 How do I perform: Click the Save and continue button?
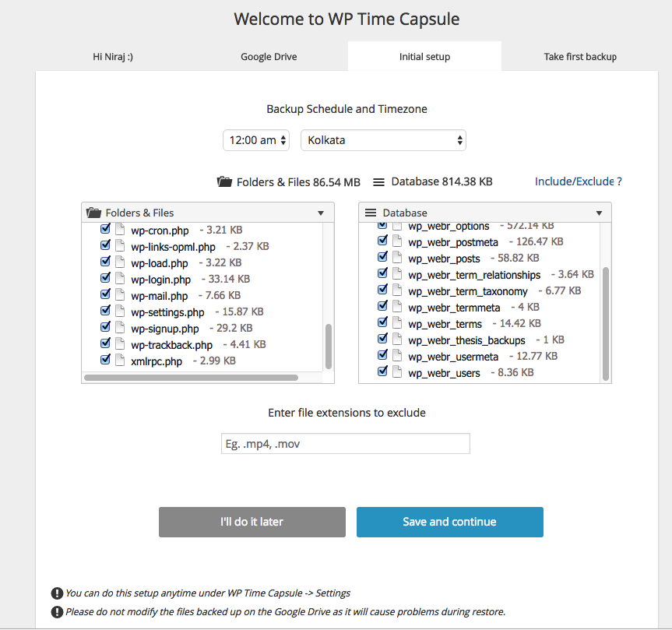[x=449, y=522]
